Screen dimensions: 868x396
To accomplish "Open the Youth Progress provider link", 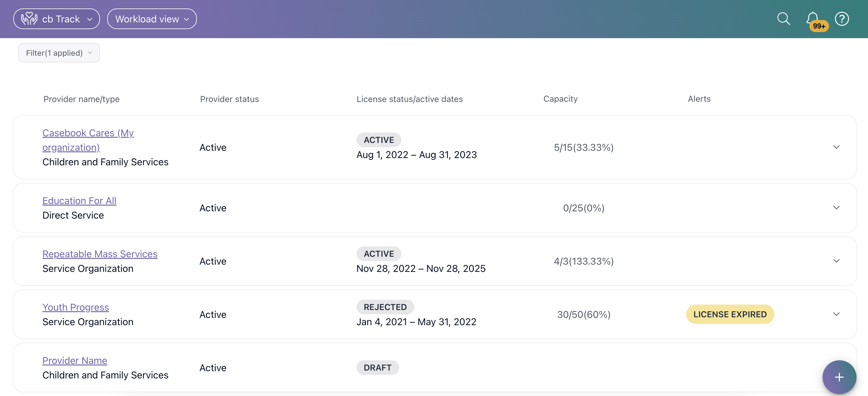I will [75, 307].
